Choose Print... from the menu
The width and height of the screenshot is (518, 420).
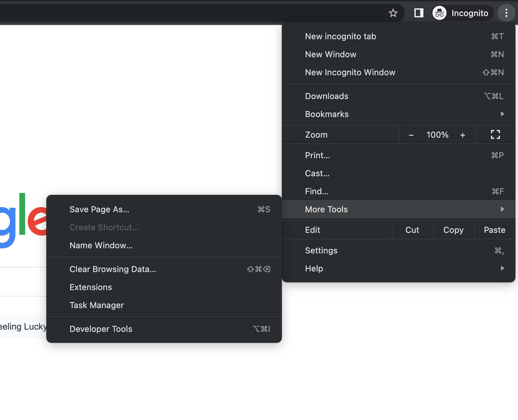[399, 155]
